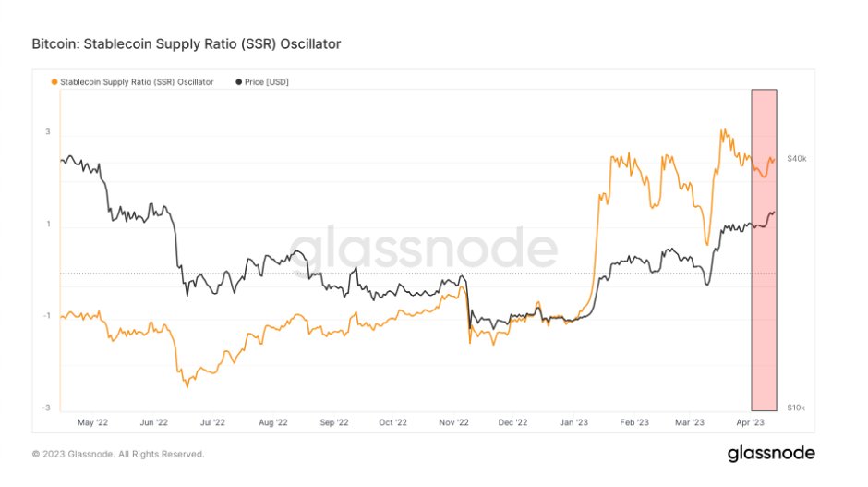Click the 3 value on oscillator axis

click(47, 132)
